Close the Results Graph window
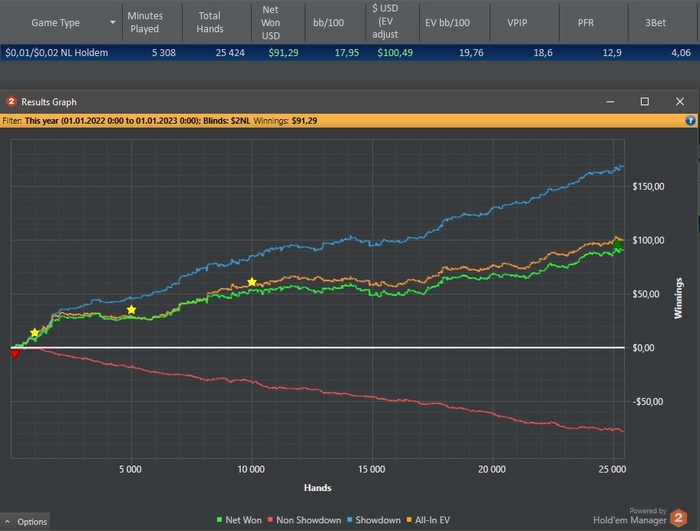Screen dimensions: 700x531 pyautogui.click(x=679, y=102)
